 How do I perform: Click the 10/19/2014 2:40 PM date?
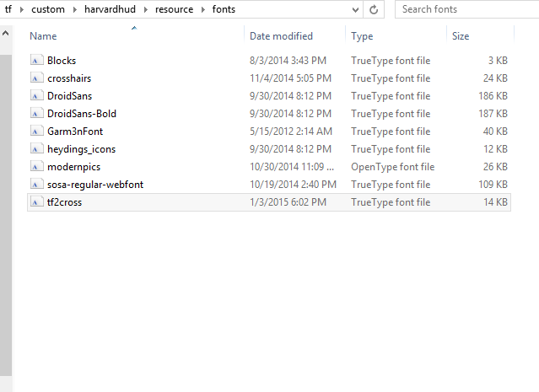coord(294,185)
